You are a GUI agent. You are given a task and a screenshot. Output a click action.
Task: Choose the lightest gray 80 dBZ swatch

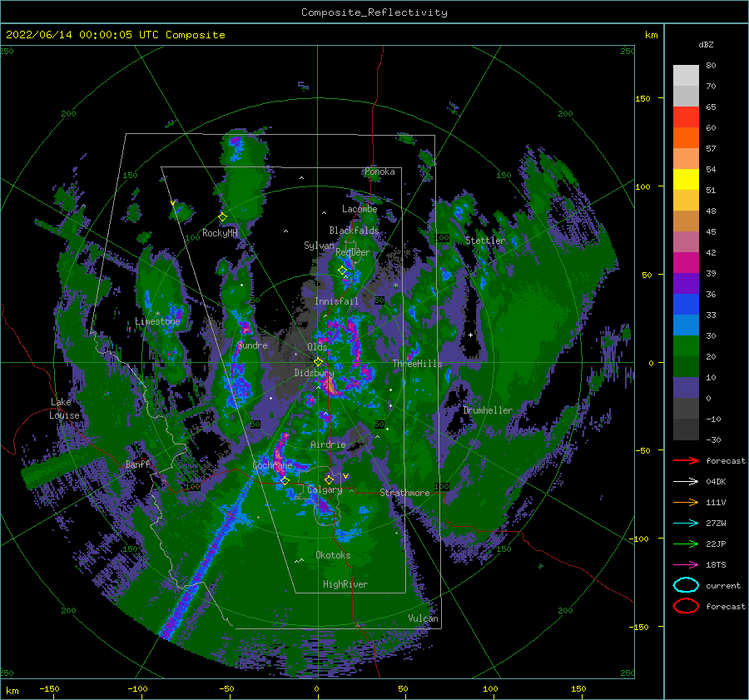(x=686, y=75)
